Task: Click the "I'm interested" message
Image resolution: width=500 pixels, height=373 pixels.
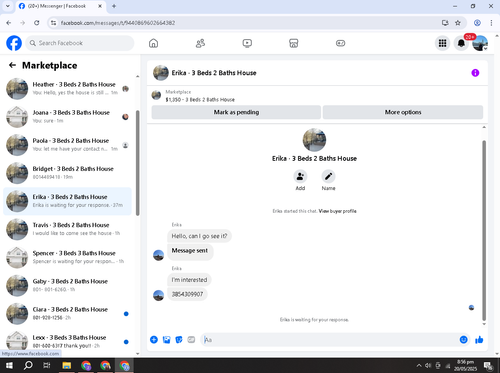Action: pos(189,280)
